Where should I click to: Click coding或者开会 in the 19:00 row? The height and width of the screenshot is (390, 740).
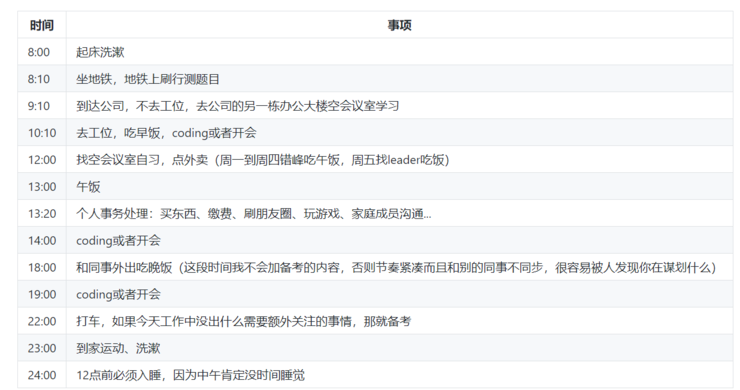pos(399,294)
